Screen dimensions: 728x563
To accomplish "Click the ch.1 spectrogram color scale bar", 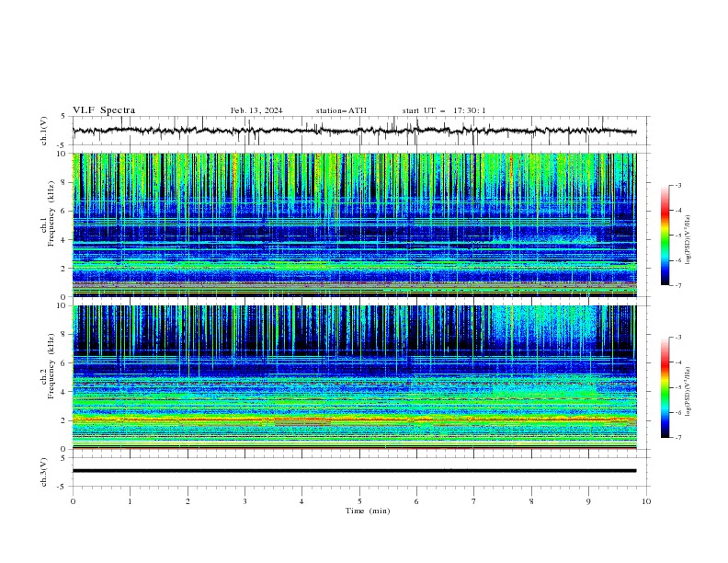I will (x=665, y=236).
